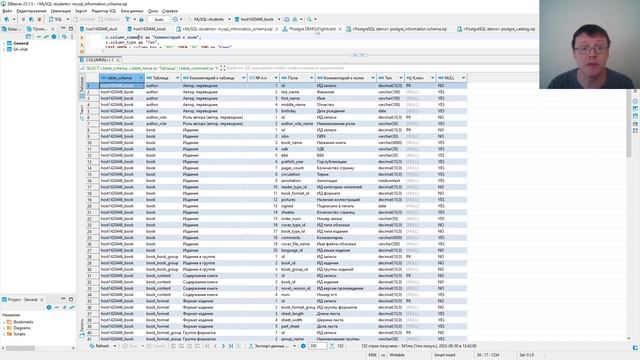The image size is (640, 360).
Task: Open the Файл menu
Action: pos(7,11)
